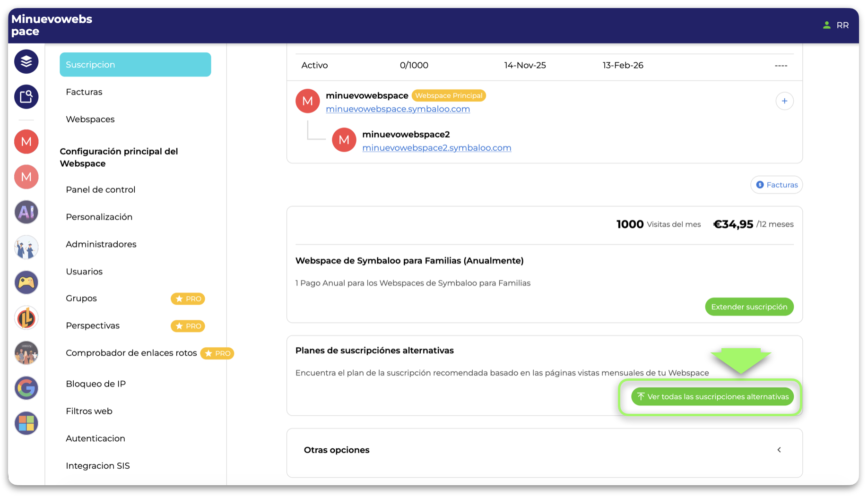The image size is (868, 497).
Task: Click the page search sidebar icon
Action: [26, 97]
